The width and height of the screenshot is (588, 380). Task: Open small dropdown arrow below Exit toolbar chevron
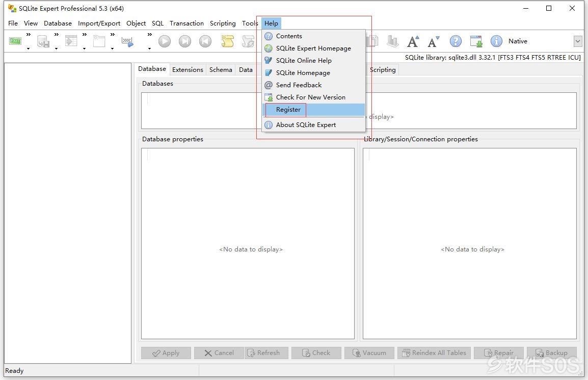click(28, 48)
